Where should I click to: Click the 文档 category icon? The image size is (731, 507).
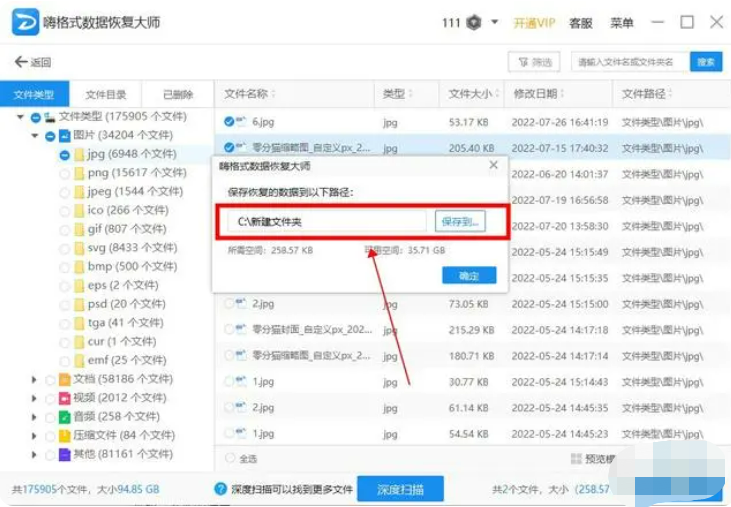tap(64, 379)
